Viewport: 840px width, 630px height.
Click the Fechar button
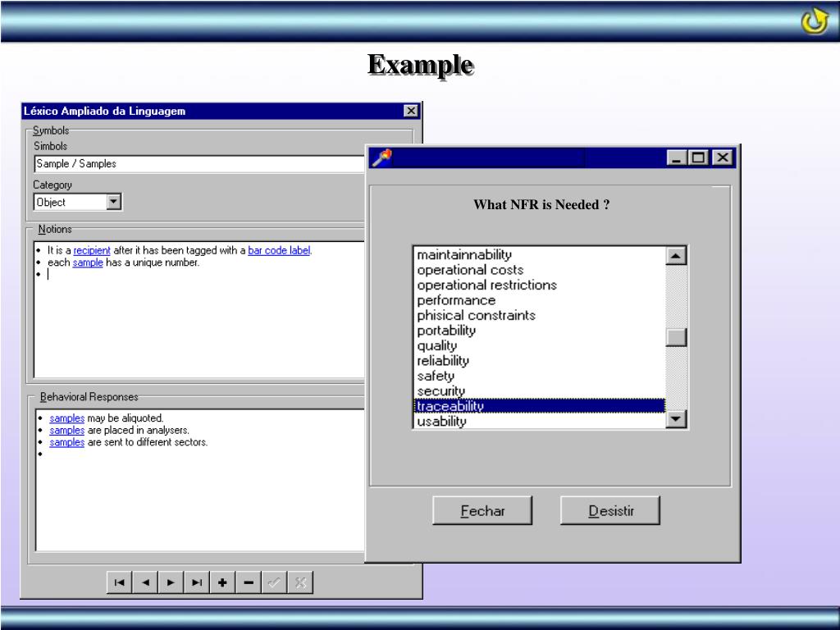(x=482, y=510)
